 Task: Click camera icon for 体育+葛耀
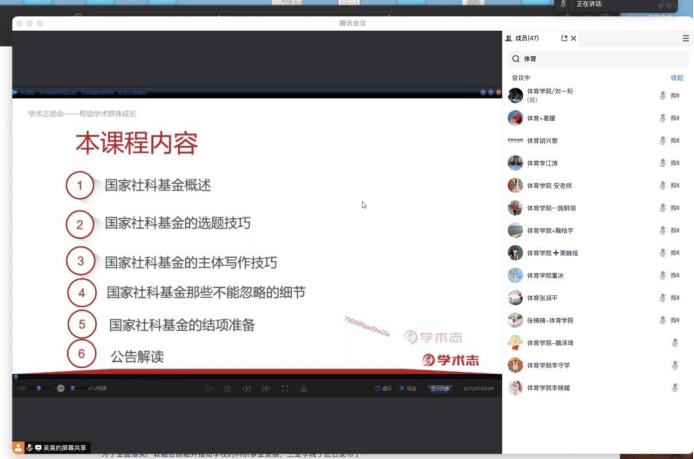[676, 118]
